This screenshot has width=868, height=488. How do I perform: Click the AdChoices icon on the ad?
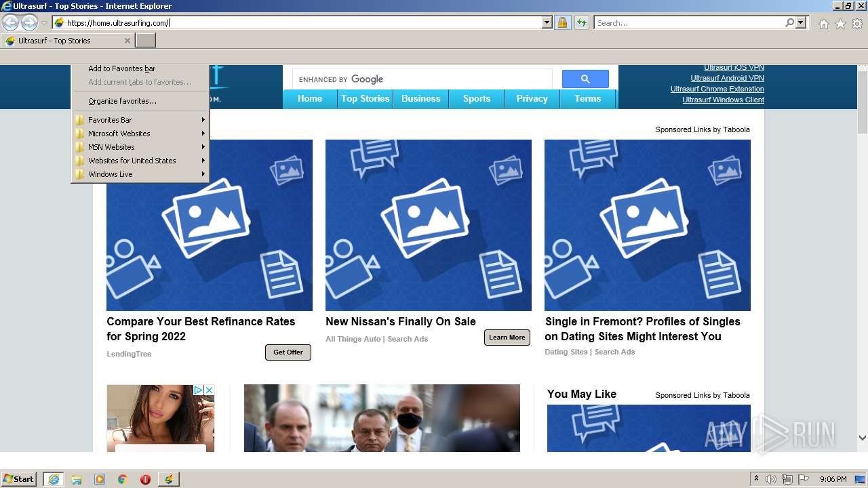click(x=199, y=390)
